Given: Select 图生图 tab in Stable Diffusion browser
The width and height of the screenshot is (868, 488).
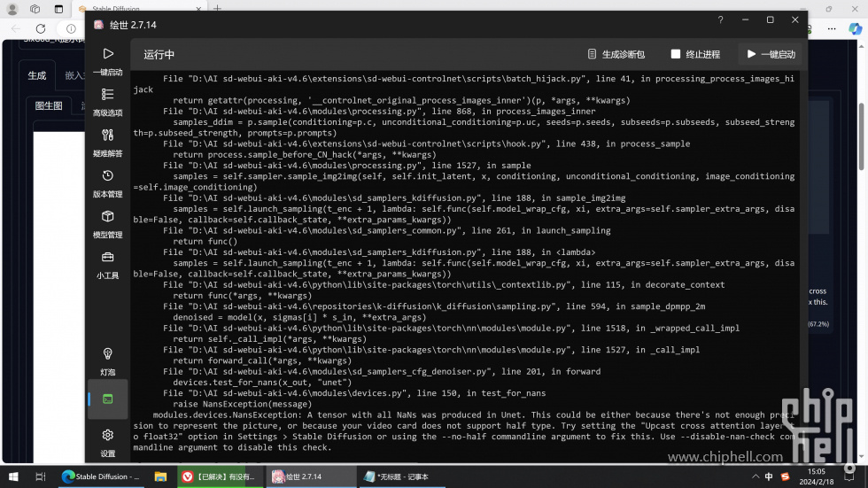Looking at the screenshot, I should click(49, 105).
